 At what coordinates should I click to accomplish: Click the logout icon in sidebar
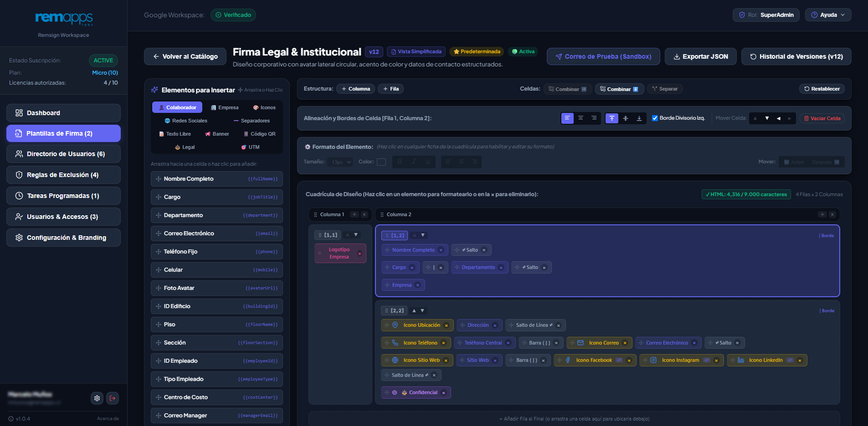tap(113, 398)
